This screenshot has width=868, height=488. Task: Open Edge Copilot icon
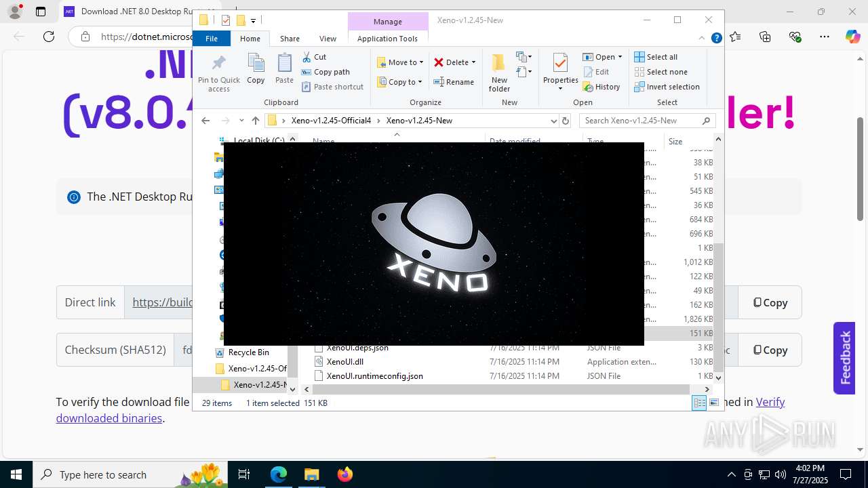[x=852, y=37]
